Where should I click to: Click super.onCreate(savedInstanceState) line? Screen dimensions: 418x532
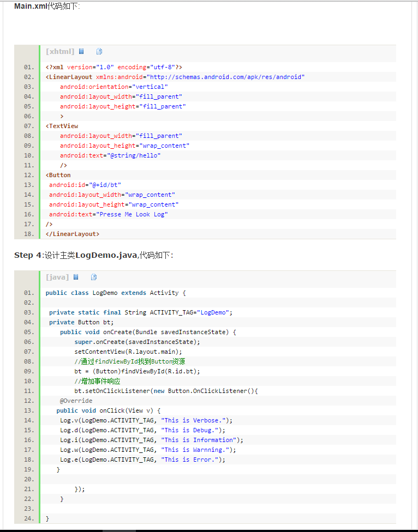137,342
